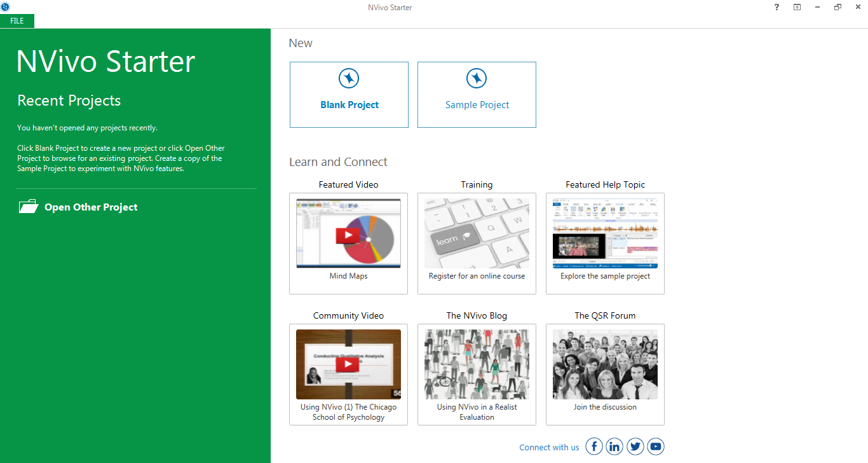Close the NVivo Starter window

pyautogui.click(x=858, y=7)
